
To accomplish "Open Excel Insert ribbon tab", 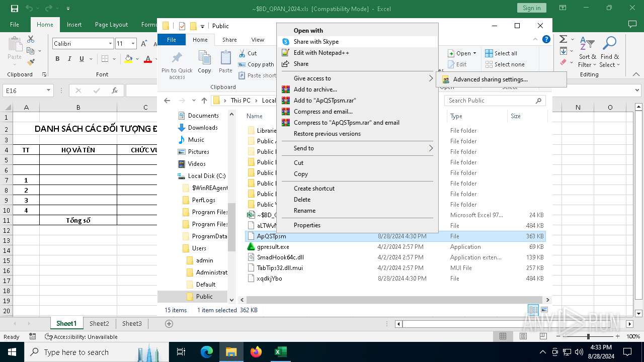I will tap(74, 25).
